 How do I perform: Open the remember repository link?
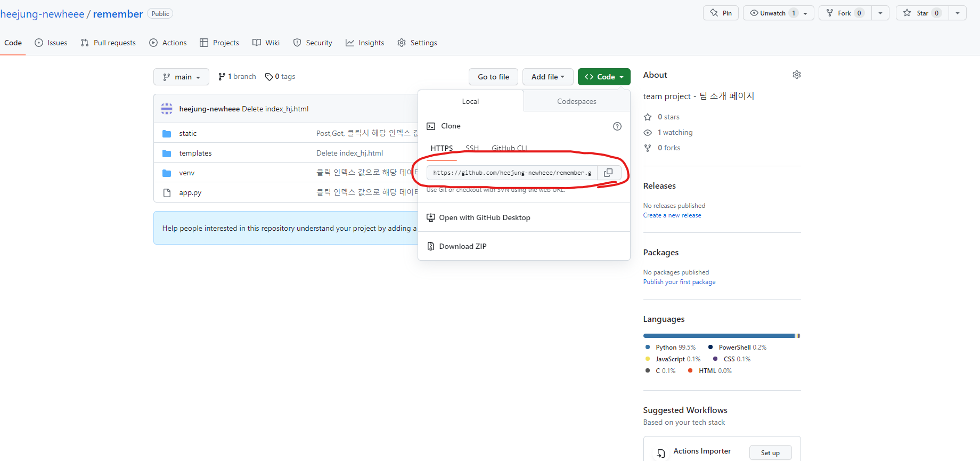pos(118,14)
